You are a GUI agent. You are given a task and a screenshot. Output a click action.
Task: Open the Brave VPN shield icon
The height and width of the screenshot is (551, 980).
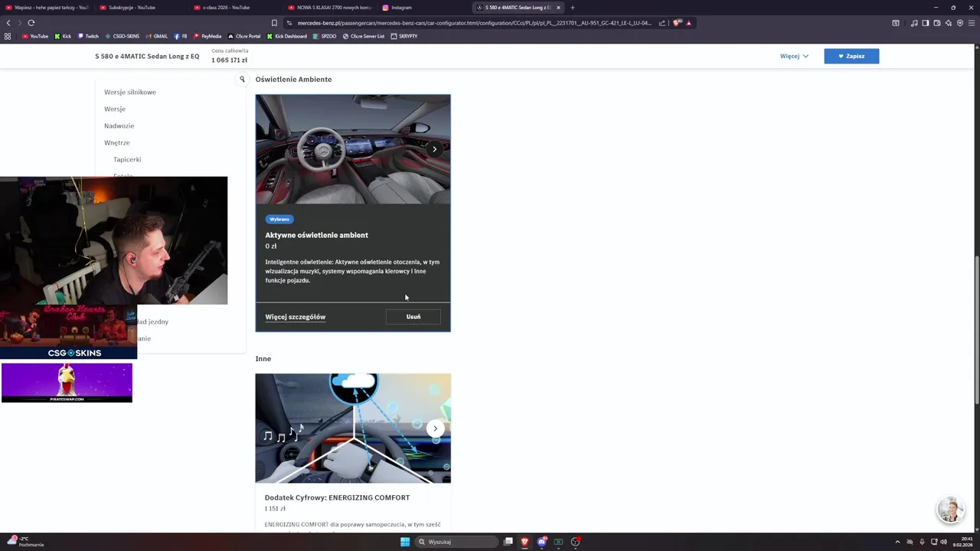[960, 23]
